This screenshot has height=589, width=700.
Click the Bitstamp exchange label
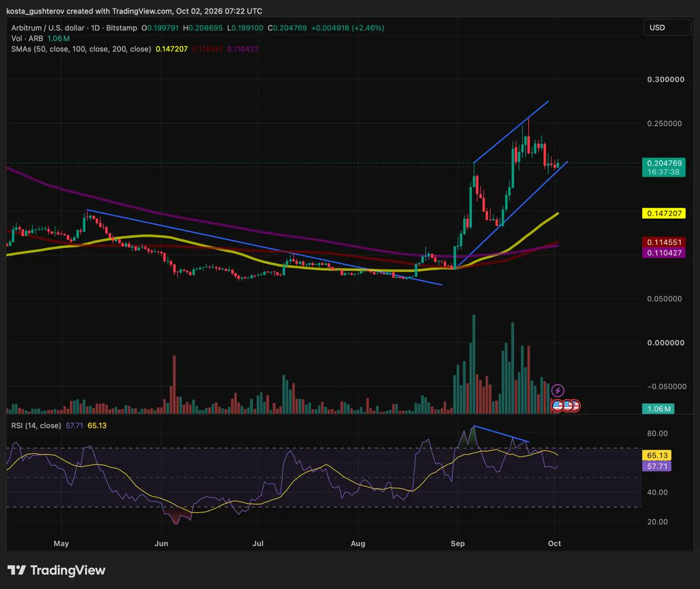tap(122, 27)
